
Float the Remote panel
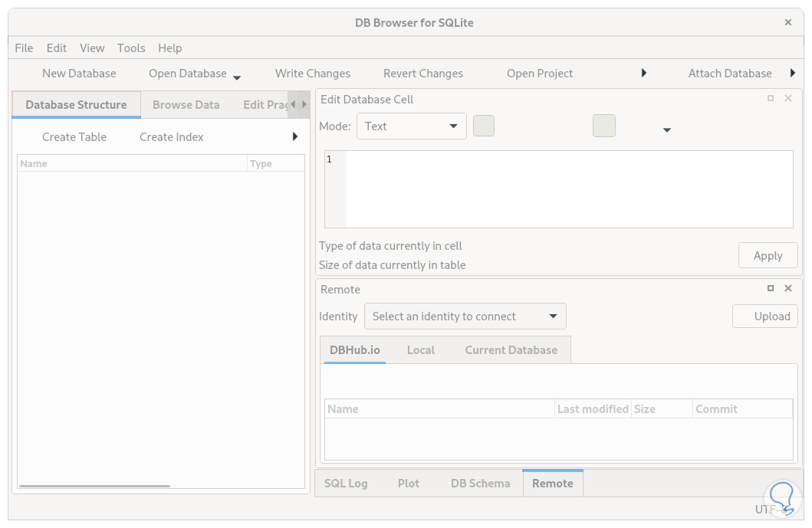[771, 289]
